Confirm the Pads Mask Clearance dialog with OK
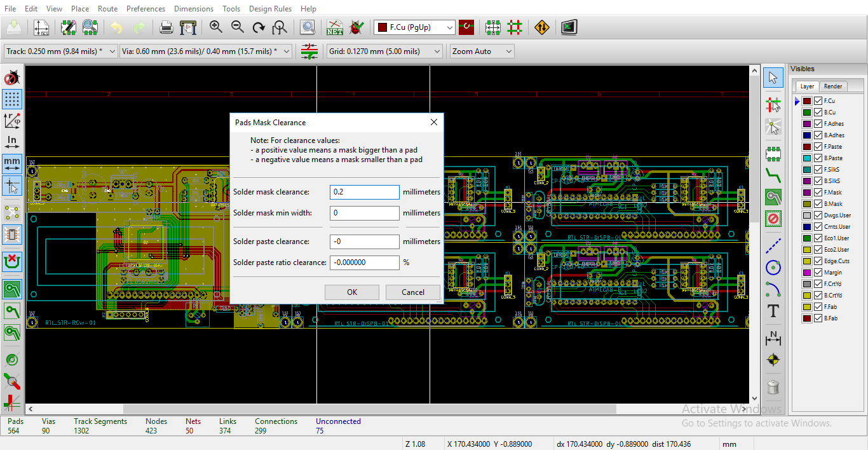Viewport: 868px width, 450px height. [x=351, y=292]
